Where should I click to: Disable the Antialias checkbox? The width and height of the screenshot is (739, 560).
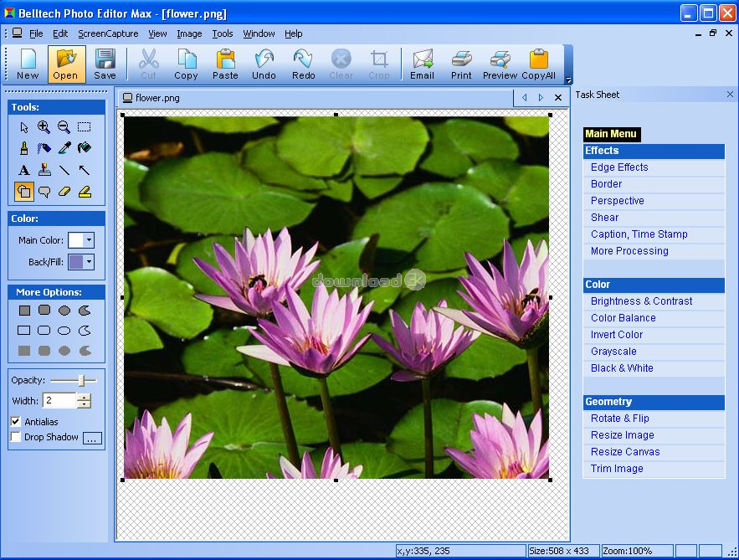point(16,421)
